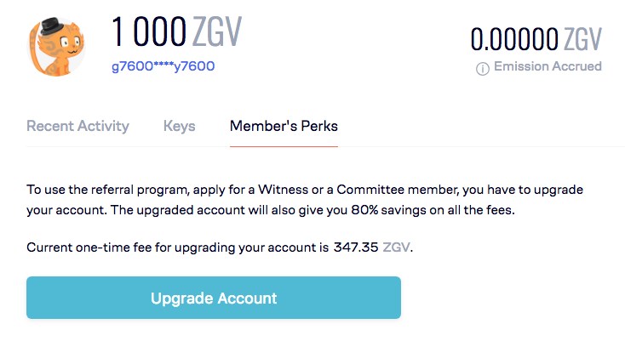Click the Current one-time fee sentence start
This screenshot has width=625, height=364.
click(x=89, y=247)
